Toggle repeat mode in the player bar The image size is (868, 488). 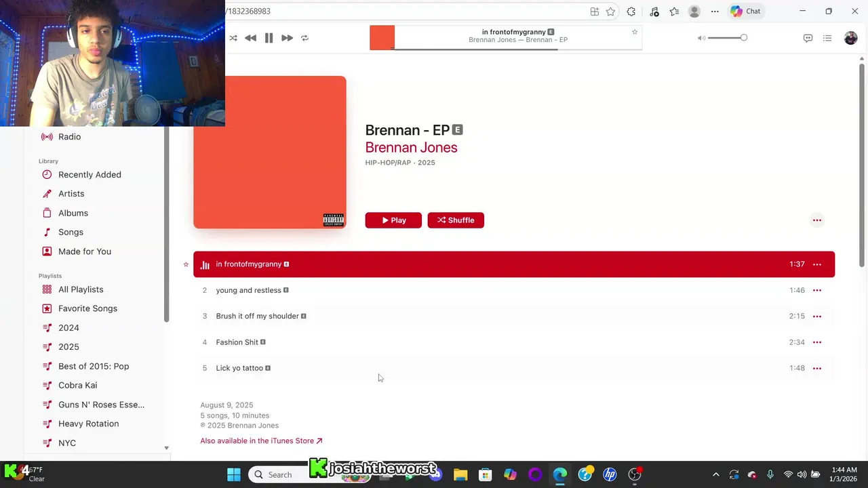(x=304, y=38)
